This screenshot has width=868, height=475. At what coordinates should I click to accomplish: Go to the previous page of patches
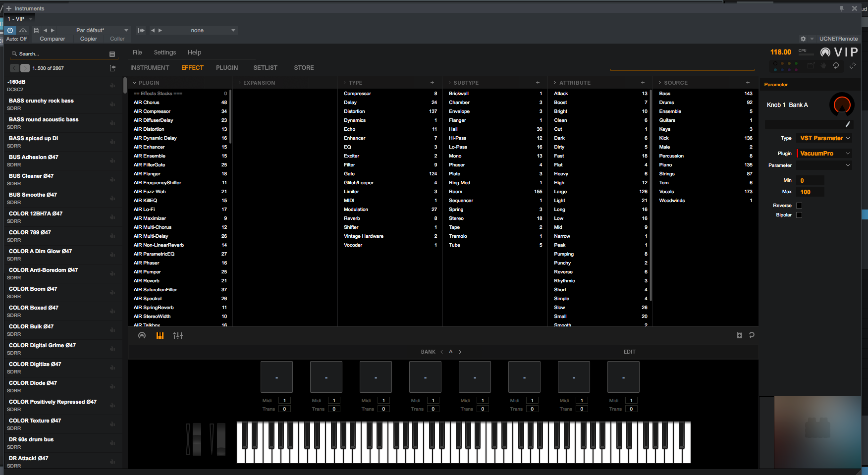[x=14, y=68]
